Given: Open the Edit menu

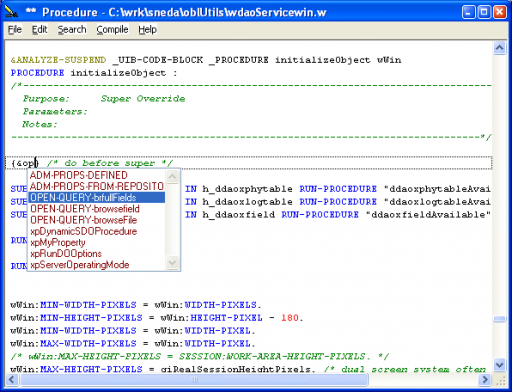Looking at the screenshot, I should [x=39, y=30].
